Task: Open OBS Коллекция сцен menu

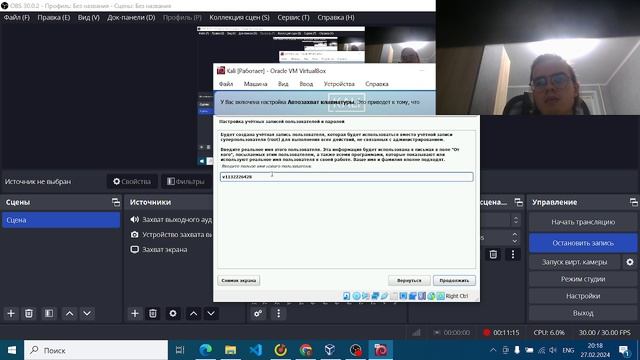Action: point(239,18)
